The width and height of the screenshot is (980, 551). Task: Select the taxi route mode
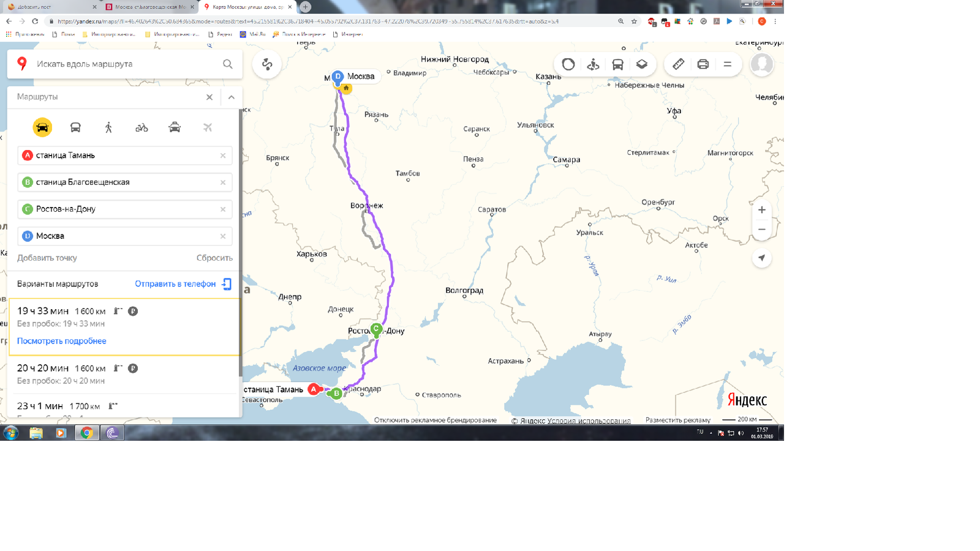(175, 127)
